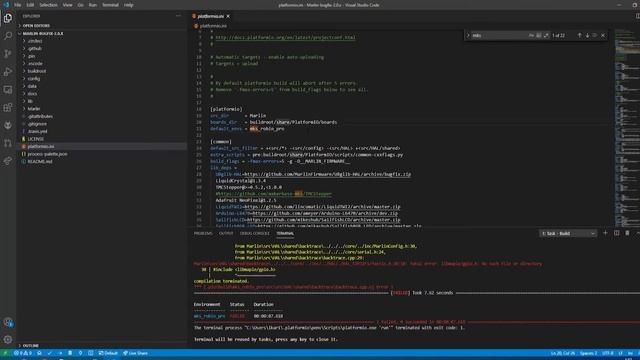This screenshot has height=360, width=640.
Task: Open Source Control view in activity bar
Action: click(x=8, y=53)
